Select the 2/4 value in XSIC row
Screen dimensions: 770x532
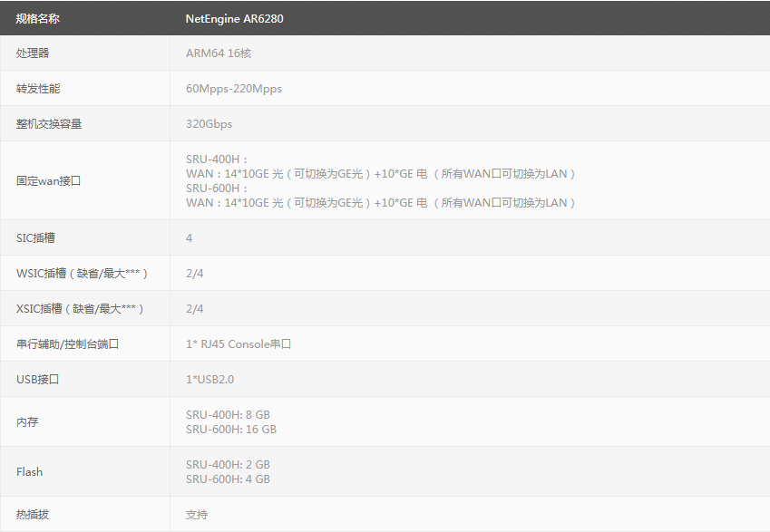click(194, 309)
